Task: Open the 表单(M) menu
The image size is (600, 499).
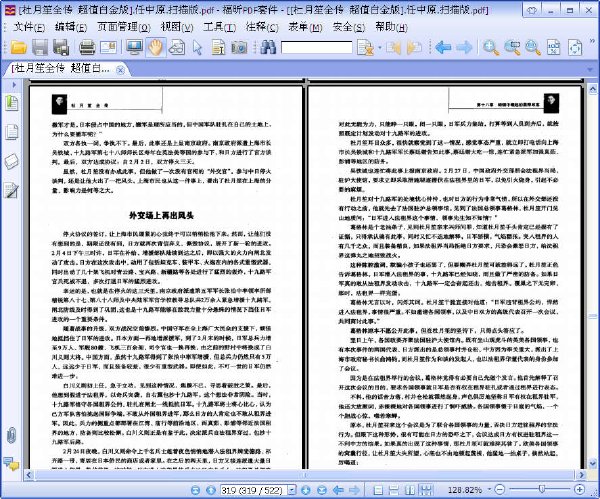Action: point(305,27)
